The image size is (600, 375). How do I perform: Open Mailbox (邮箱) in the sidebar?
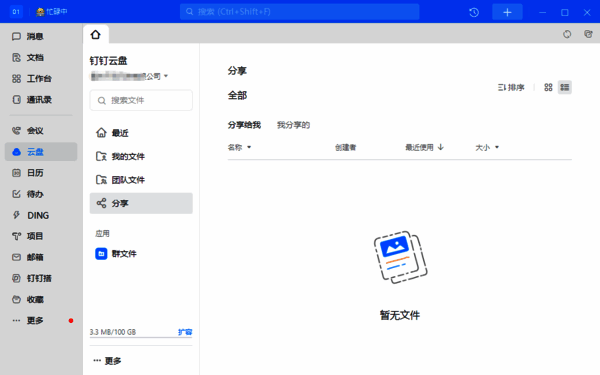pyautogui.click(x=28, y=257)
